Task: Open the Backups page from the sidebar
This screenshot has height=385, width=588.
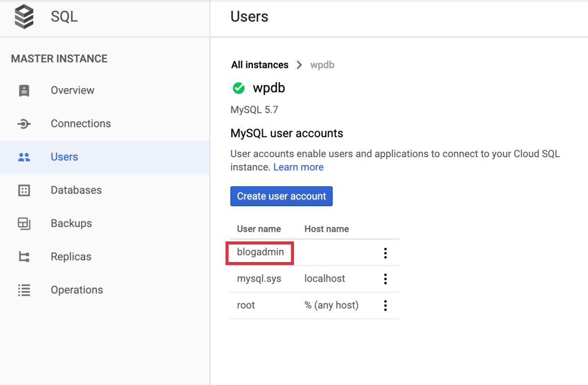Action: pyautogui.click(x=71, y=223)
